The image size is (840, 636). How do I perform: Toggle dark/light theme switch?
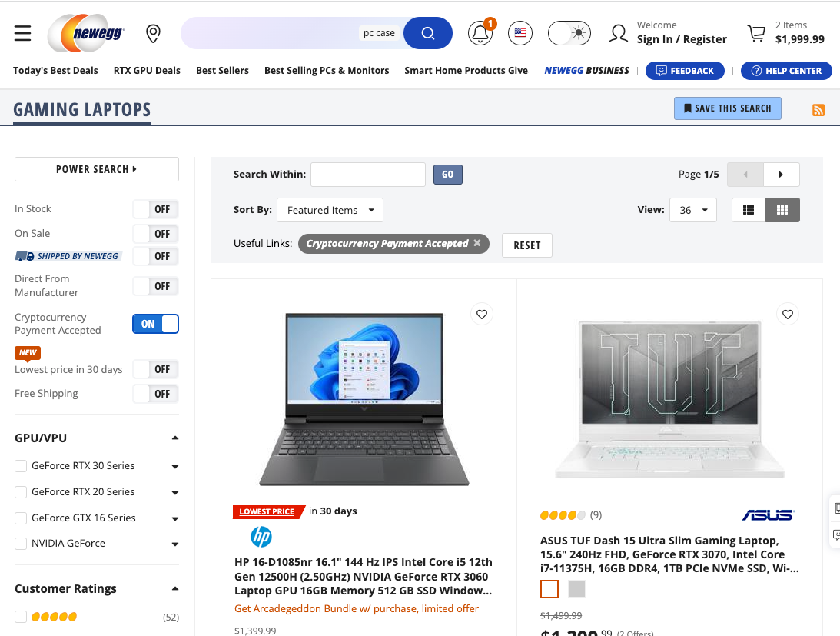pyautogui.click(x=569, y=33)
